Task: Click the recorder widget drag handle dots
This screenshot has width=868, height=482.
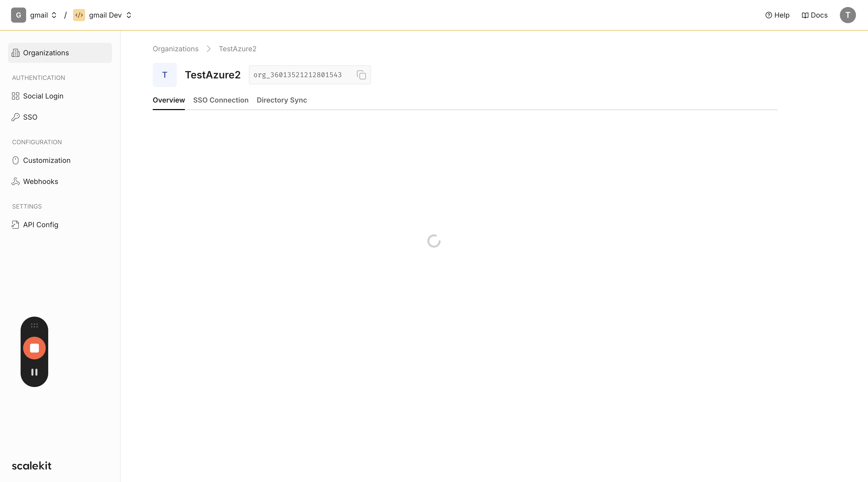Action: (34, 326)
